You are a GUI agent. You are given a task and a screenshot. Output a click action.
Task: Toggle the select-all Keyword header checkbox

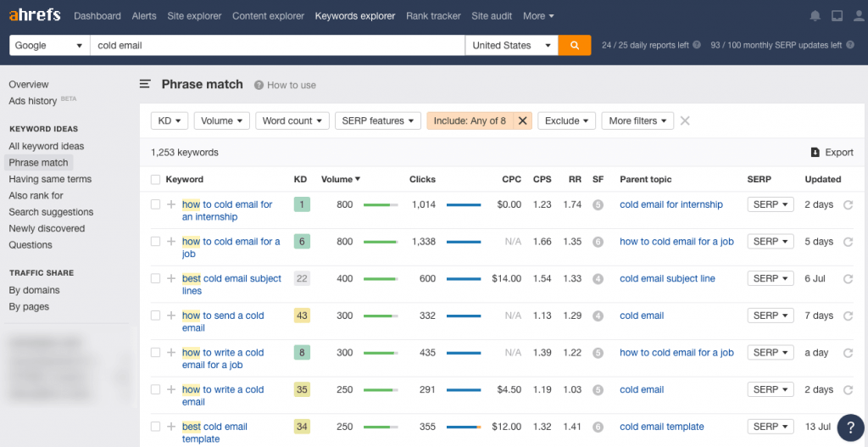click(155, 179)
